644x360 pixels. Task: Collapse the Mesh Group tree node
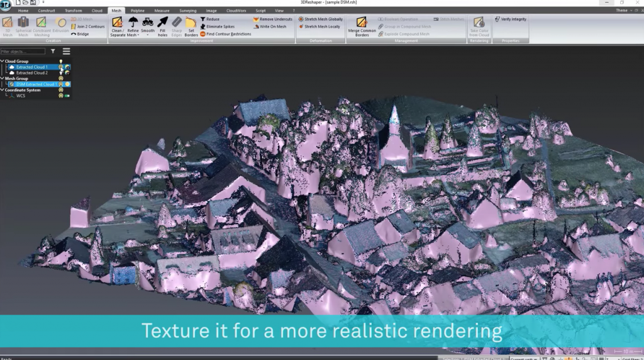pyautogui.click(x=2, y=78)
